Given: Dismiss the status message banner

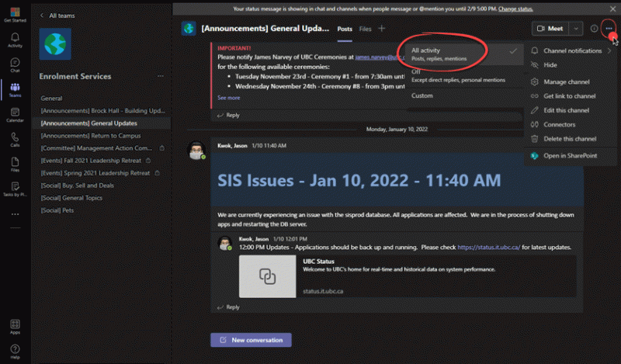Looking at the screenshot, I should pyautogui.click(x=612, y=9).
